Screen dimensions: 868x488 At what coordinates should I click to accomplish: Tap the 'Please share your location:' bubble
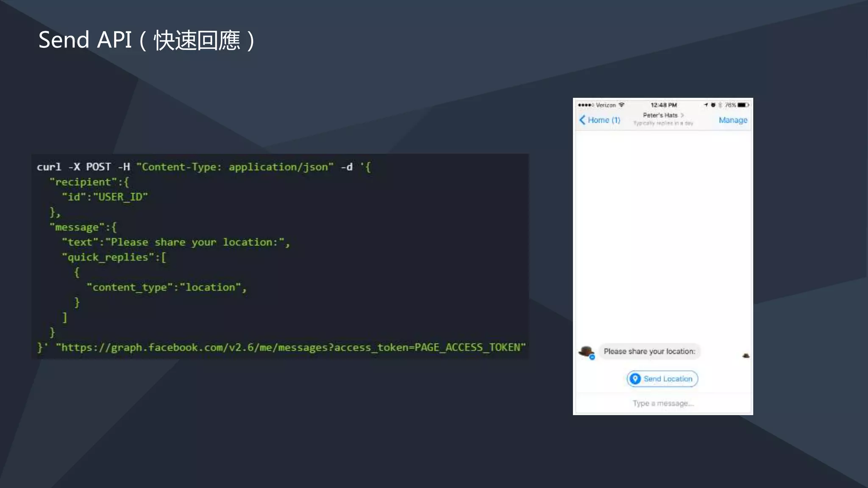[649, 351]
